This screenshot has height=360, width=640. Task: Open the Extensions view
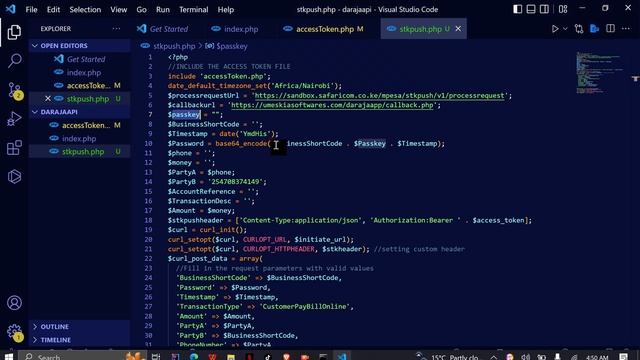(14, 148)
